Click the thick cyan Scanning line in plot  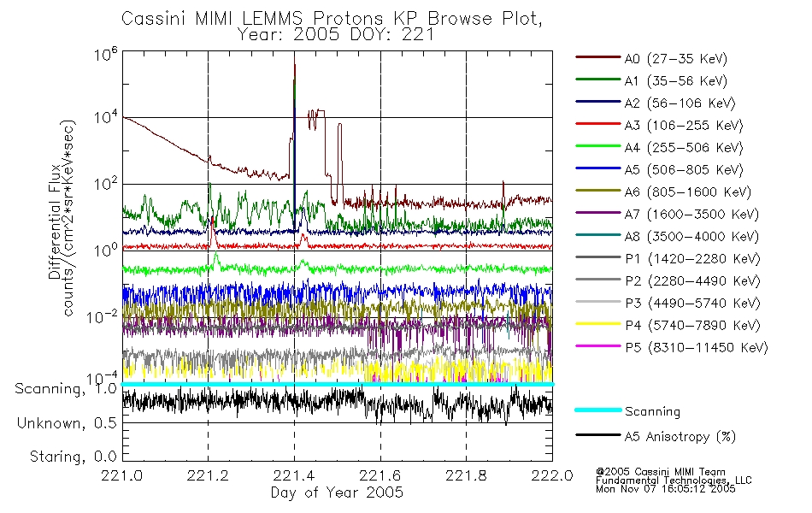pos(337,384)
